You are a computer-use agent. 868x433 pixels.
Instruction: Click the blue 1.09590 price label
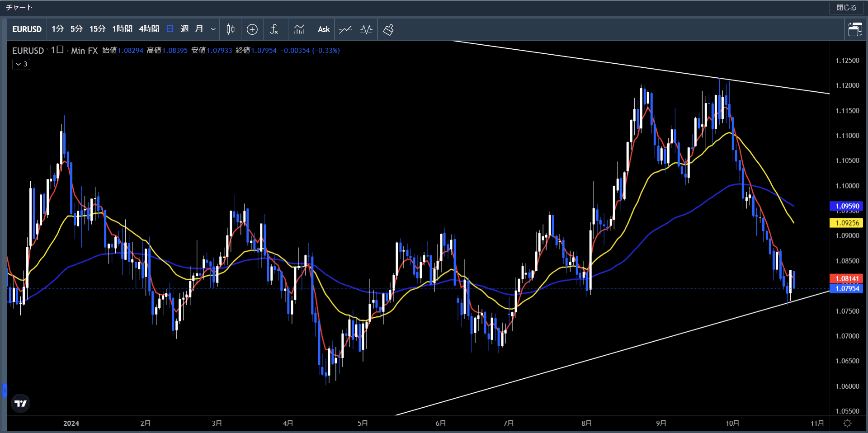click(847, 206)
